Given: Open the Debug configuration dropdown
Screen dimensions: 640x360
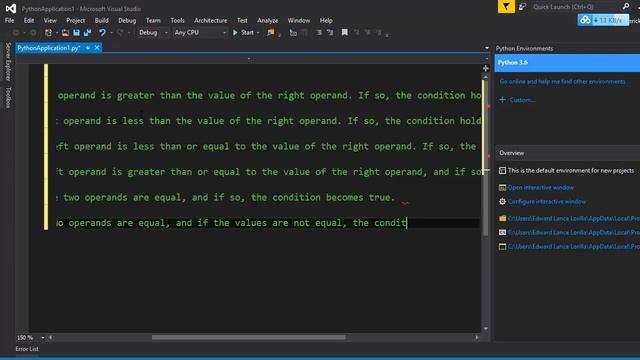Looking at the screenshot, I should click(x=153, y=33).
